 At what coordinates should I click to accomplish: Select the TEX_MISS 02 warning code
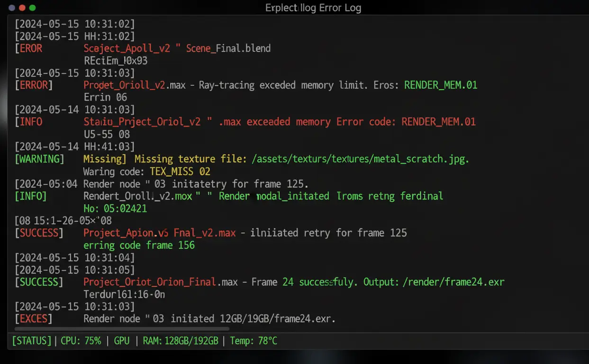click(181, 172)
